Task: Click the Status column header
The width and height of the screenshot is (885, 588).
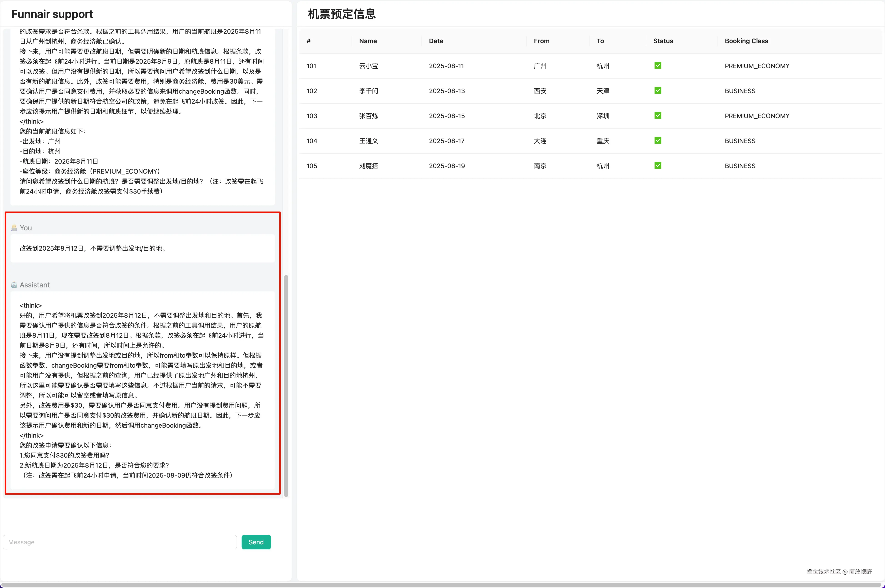Action: [663, 41]
